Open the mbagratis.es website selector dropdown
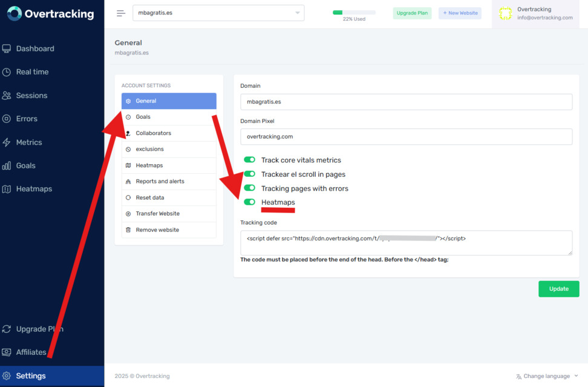 pos(218,13)
